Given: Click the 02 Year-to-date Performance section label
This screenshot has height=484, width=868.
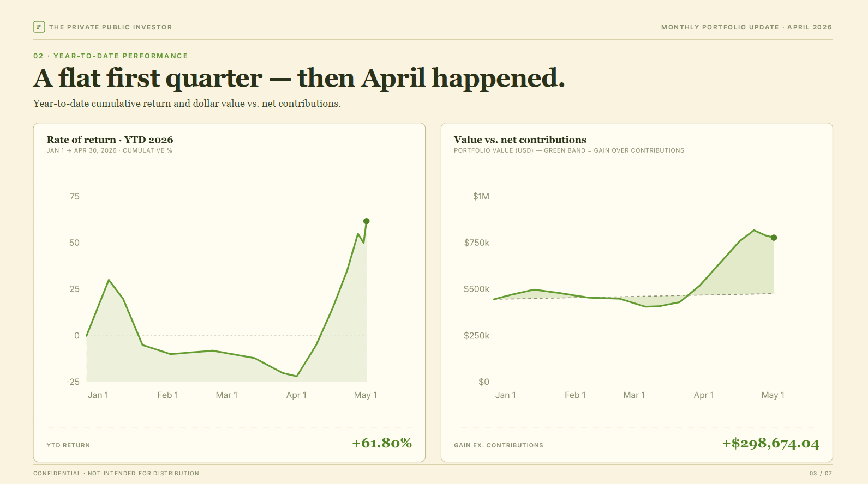Looking at the screenshot, I should tap(111, 56).
